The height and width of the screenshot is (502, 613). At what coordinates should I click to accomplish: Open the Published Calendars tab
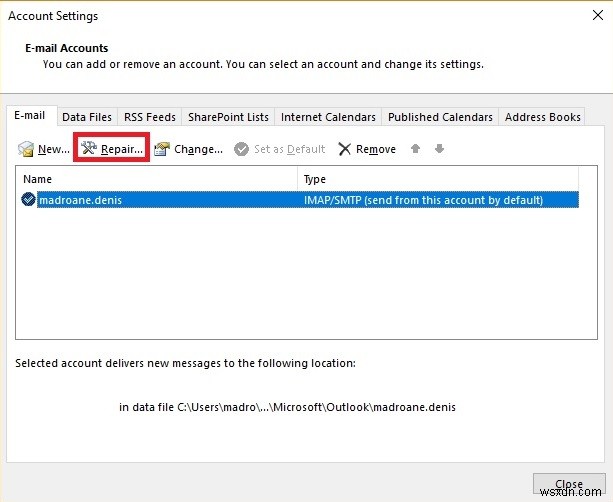click(x=440, y=117)
